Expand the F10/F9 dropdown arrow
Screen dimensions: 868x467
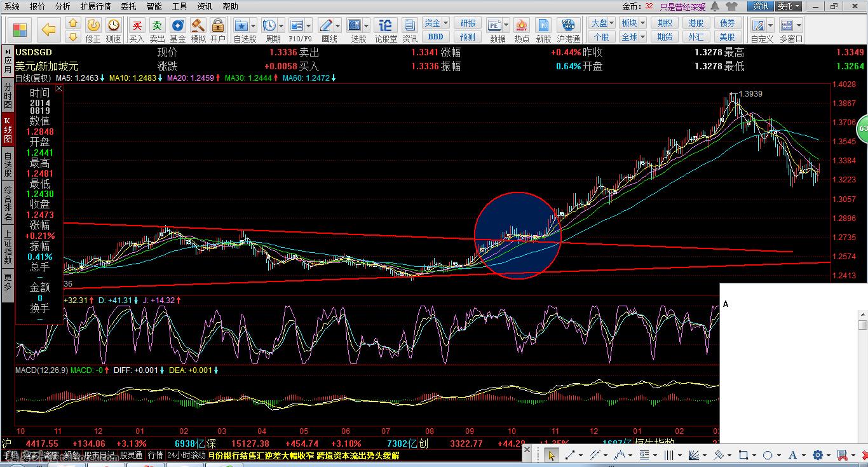click(x=308, y=26)
